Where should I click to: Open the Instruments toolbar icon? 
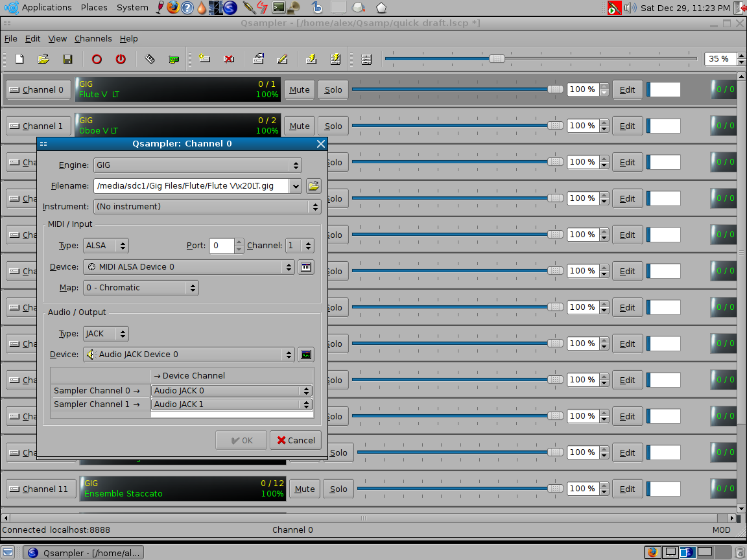[150, 59]
